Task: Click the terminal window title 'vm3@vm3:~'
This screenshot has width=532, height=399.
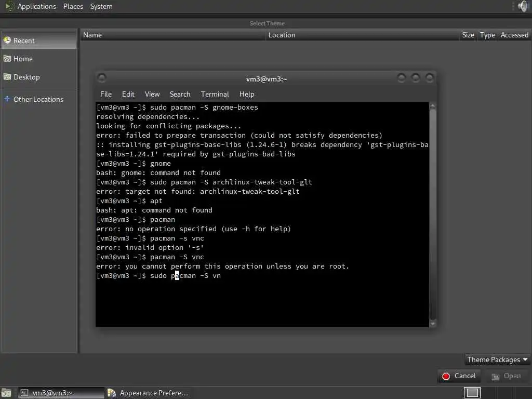Action: (x=267, y=79)
